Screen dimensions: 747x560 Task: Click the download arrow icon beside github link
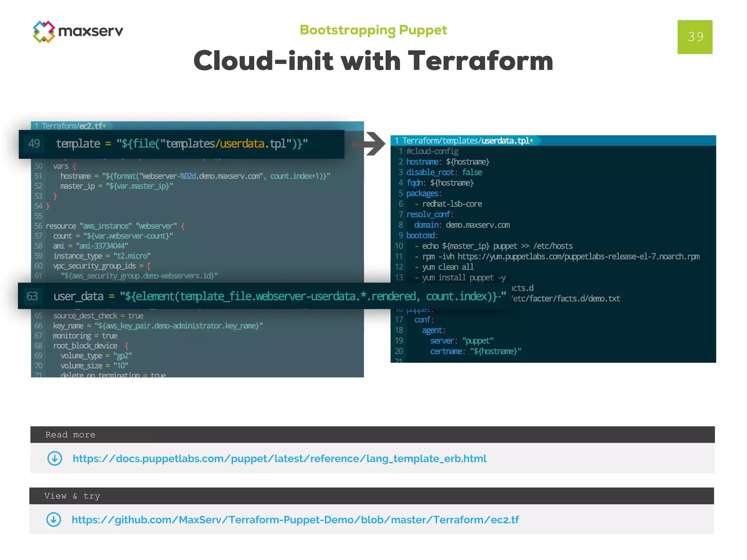pos(54,520)
